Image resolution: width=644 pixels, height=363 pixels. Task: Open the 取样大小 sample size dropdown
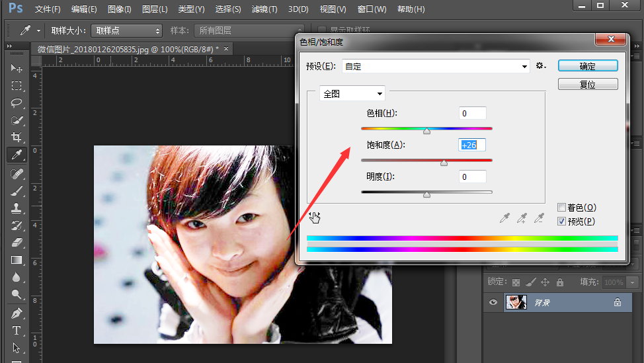[x=126, y=30]
